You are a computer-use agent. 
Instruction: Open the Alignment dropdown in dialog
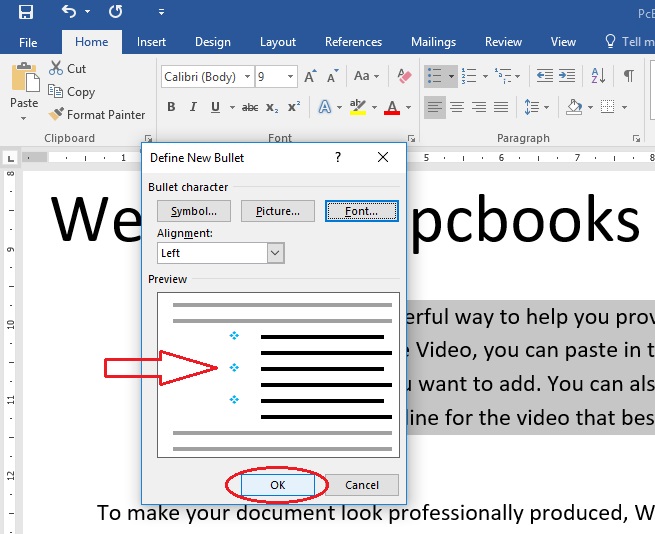pos(276,254)
